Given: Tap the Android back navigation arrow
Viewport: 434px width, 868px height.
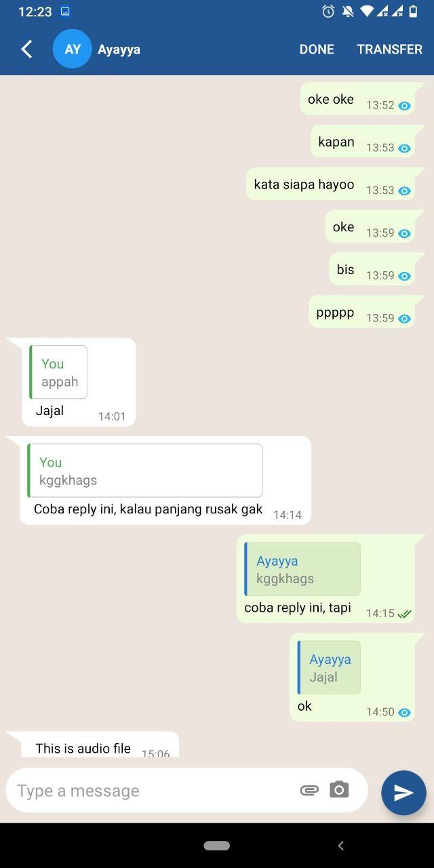Looking at the screenshot, I should (340, 845).
